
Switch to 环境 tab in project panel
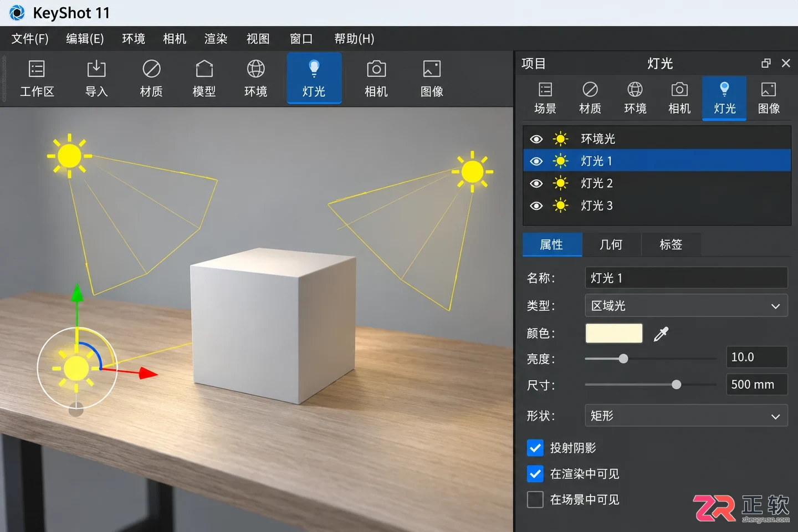635,98
